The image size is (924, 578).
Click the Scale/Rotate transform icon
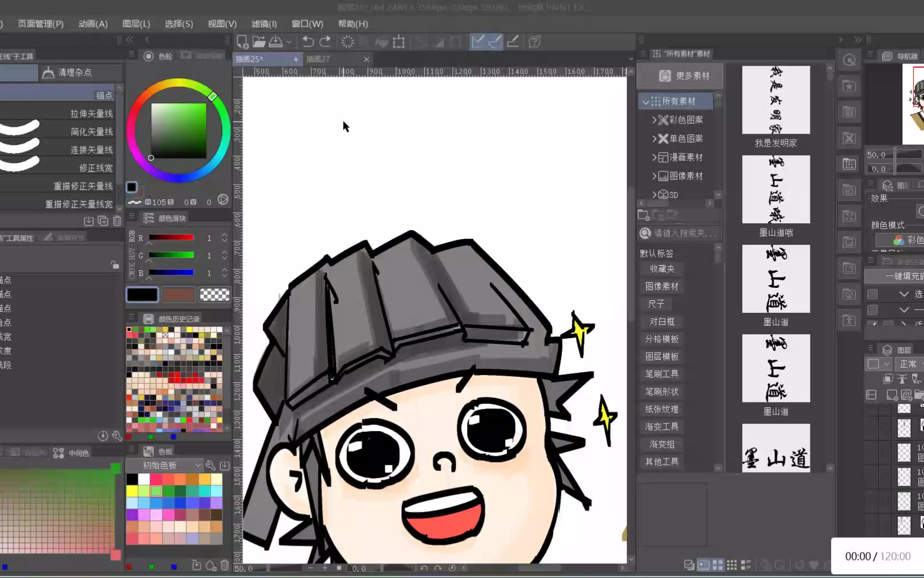pos(399,42)
